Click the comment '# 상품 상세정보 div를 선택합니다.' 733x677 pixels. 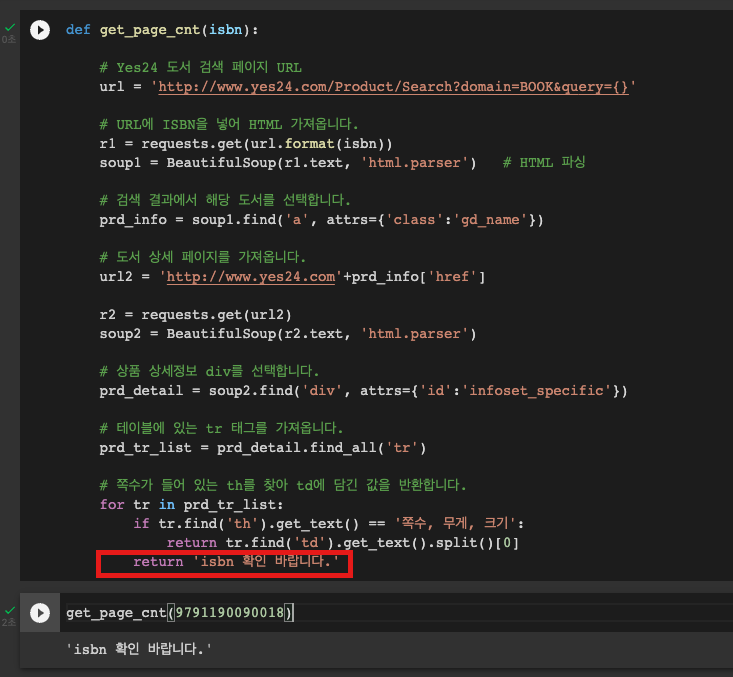coord(209,372)
